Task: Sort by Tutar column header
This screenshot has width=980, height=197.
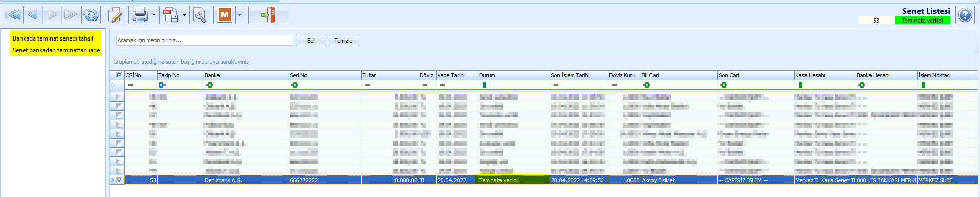Action: (x=390, y=75)
